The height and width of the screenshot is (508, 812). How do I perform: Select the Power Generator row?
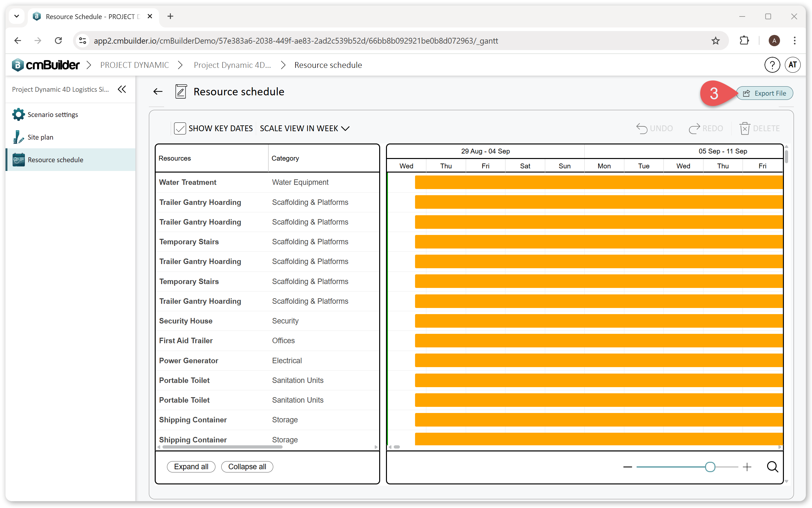click(x=267, y=361)
